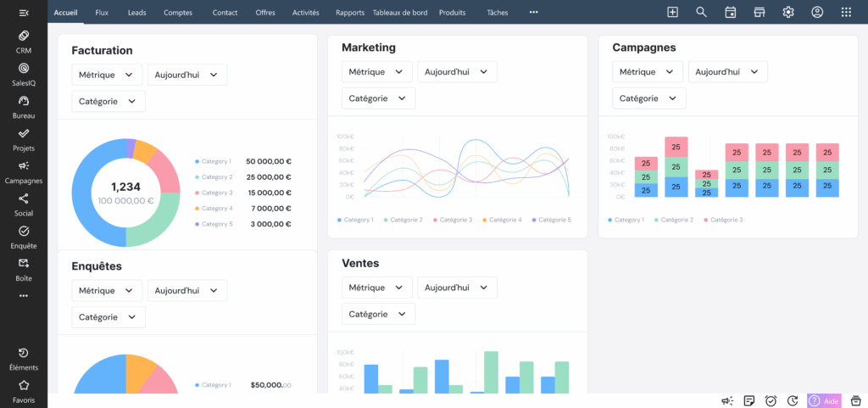Open SalesIQ in the sidebar
Image resolution: width=868 pixels, height=408 pixels.
23,75
